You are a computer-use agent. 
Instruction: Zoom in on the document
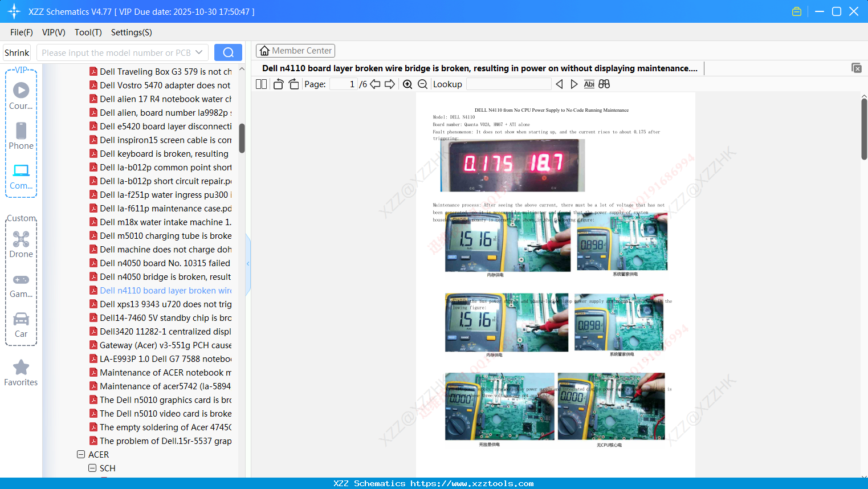[407, 84]
